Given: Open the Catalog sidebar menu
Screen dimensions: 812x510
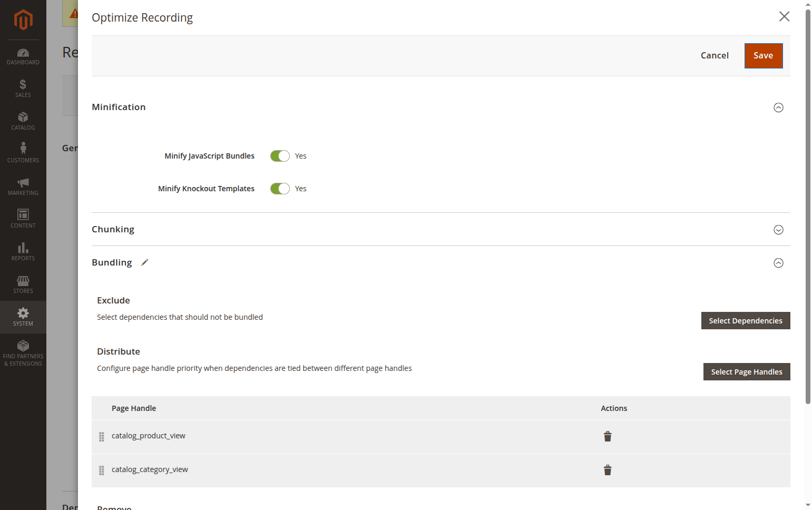Looking at the screenshot, I should tap(23, 121).
